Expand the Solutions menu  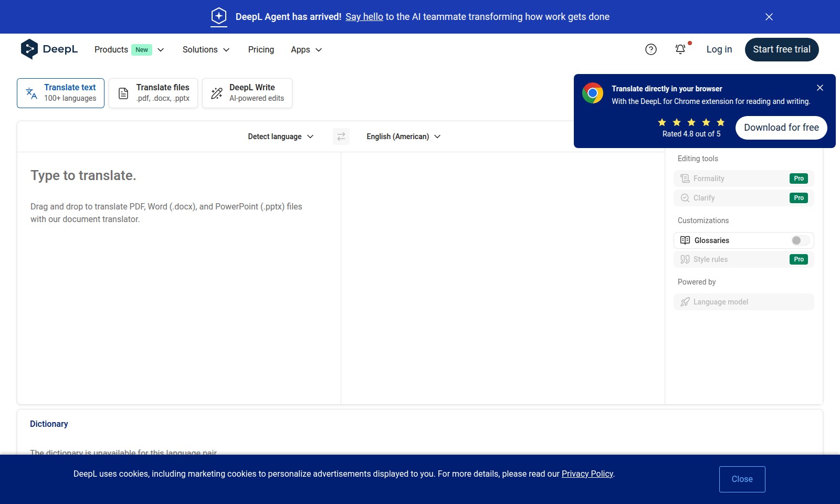tap(206, 49)
